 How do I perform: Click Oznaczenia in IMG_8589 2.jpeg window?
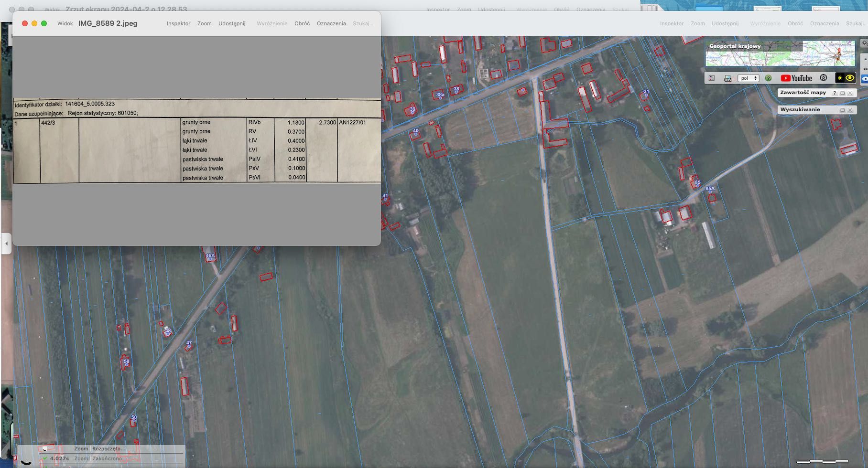pos(331,23)
